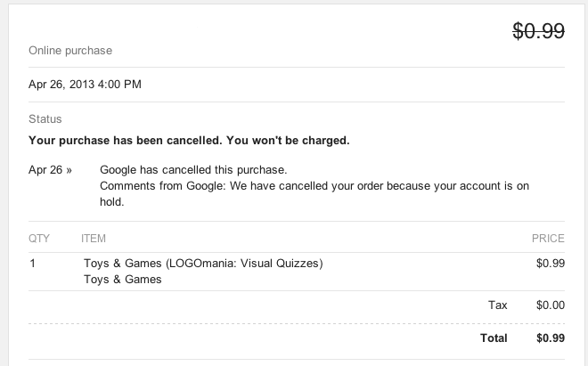Click the Tax label
Screen dimensions: 588x366
497,305
